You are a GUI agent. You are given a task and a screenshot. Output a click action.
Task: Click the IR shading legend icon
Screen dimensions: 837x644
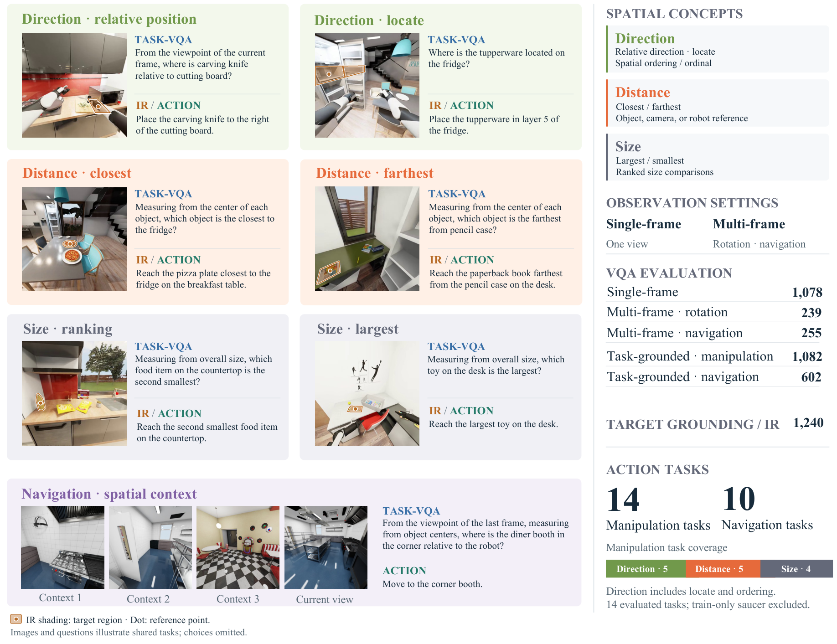(16, 619)
